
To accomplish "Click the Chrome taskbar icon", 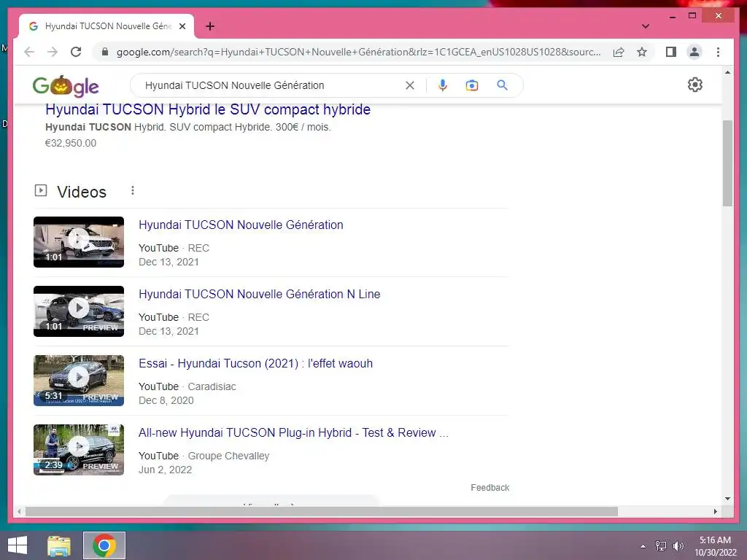I will pyautogui.click(x=104, y=545).
